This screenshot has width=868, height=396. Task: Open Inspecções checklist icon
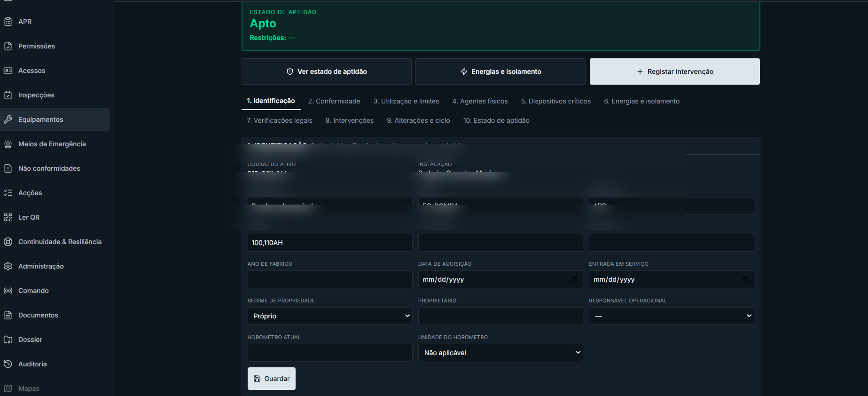[8, 95]
